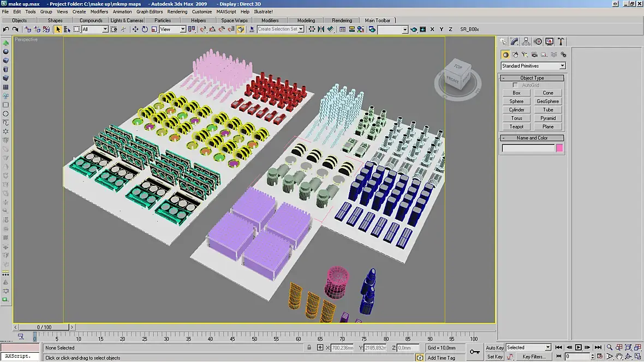Select the Select and Move tool
The width and height of the screenshot is (644, 362).
(135, 29)
